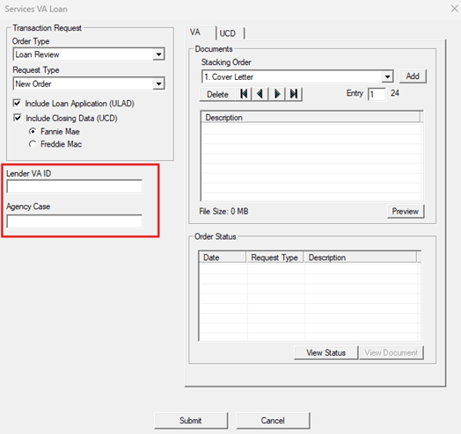Switch to the VA tab
Image resolution: width=461 pixels, height=434 pixels.
click(195, 32)
